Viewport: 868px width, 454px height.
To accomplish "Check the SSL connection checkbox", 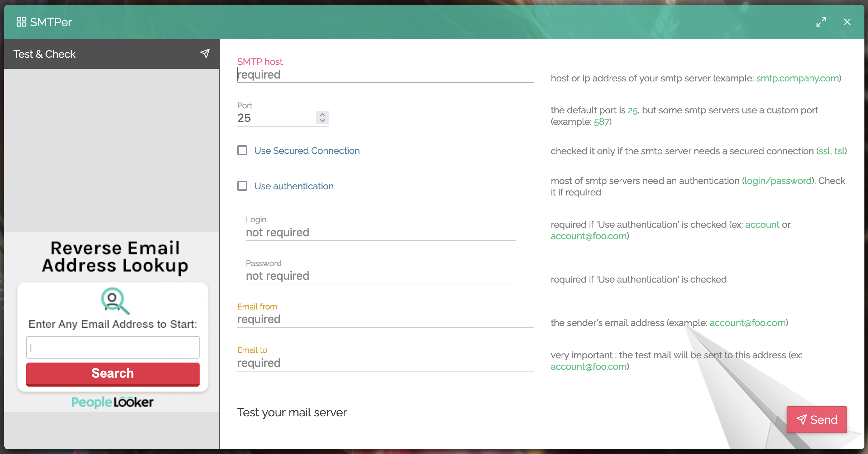I will tap(242, 150).
